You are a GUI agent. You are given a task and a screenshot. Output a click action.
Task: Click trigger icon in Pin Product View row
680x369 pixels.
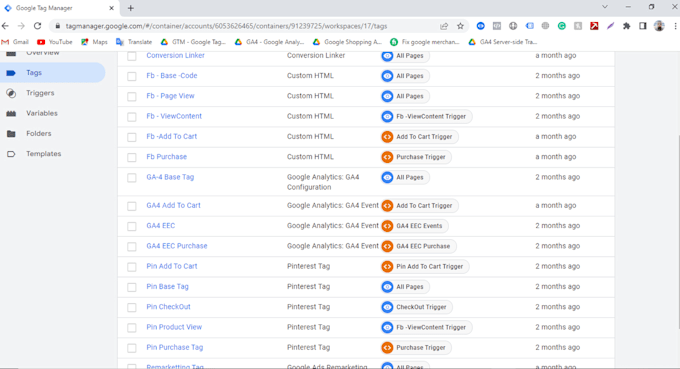tap(387, 327)
